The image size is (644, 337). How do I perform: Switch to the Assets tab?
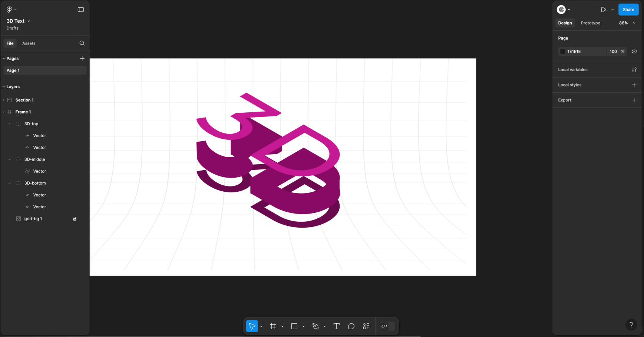click(29, 43)
